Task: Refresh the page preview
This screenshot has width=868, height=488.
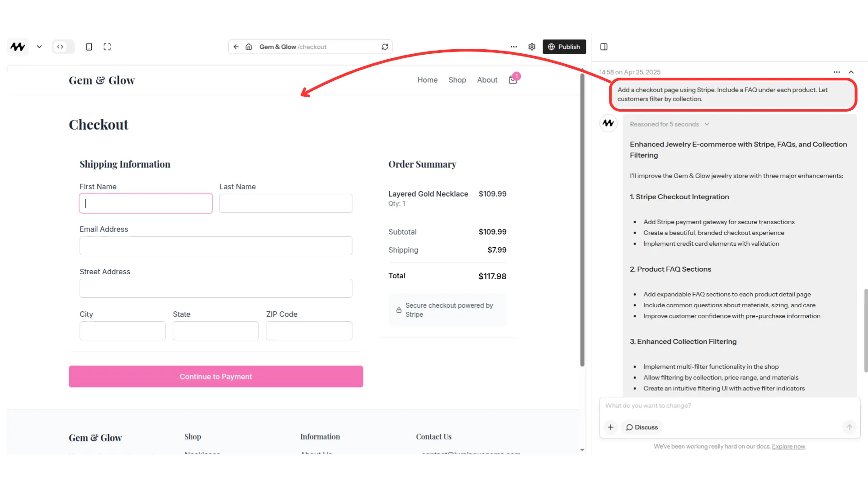Action: (385, 47)
